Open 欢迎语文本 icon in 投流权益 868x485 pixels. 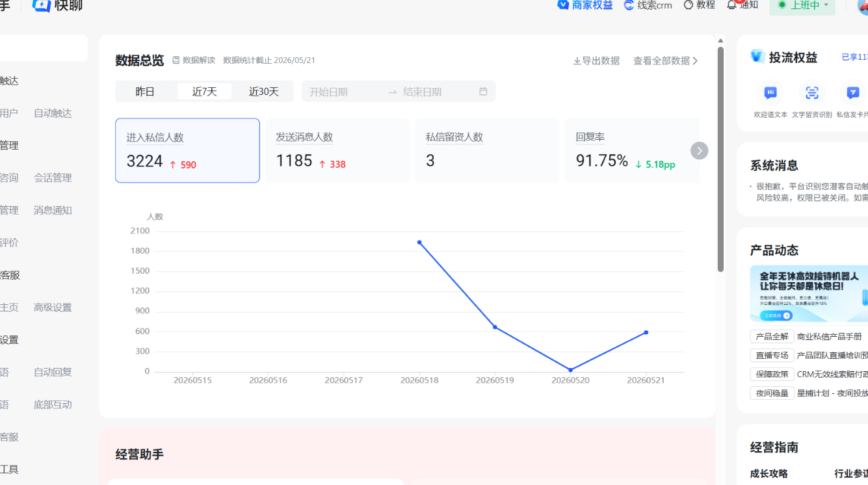pos(770,93)
